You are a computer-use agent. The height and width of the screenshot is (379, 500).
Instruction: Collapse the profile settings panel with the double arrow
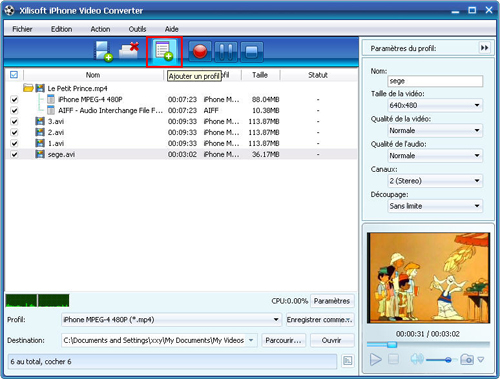click(x=484, y=48)
